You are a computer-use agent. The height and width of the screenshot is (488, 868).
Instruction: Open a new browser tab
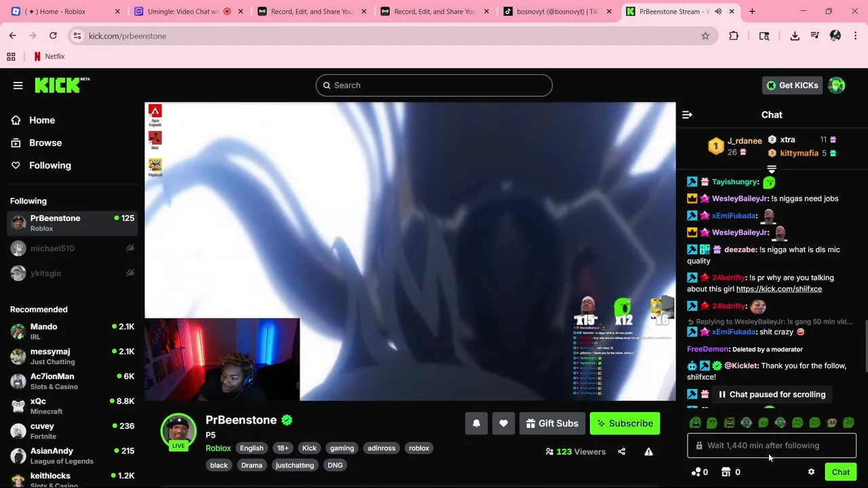click(752, 12)
